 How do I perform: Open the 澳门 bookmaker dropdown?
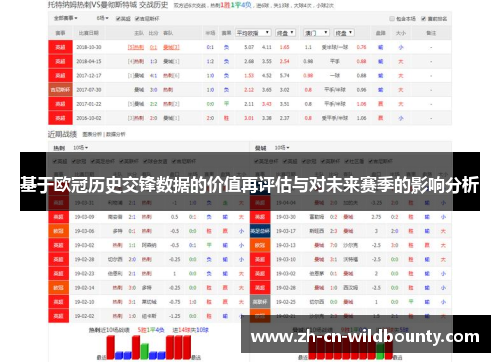click(316, 33)
